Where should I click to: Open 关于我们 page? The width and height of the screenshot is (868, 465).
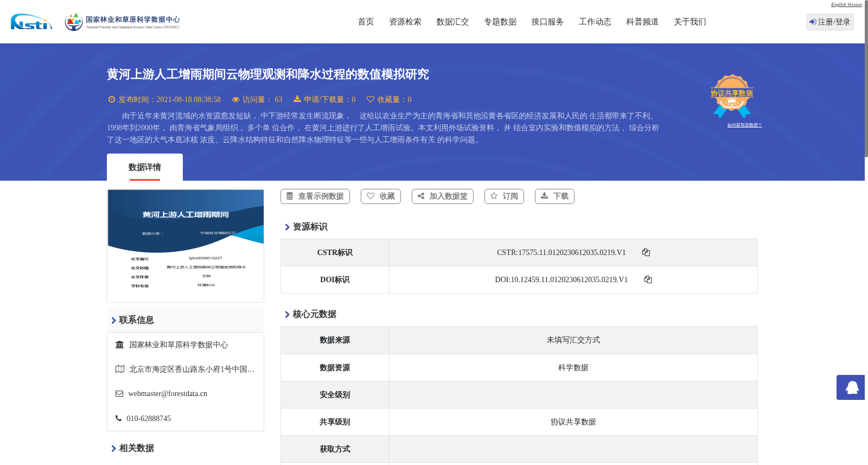(690, 22)
